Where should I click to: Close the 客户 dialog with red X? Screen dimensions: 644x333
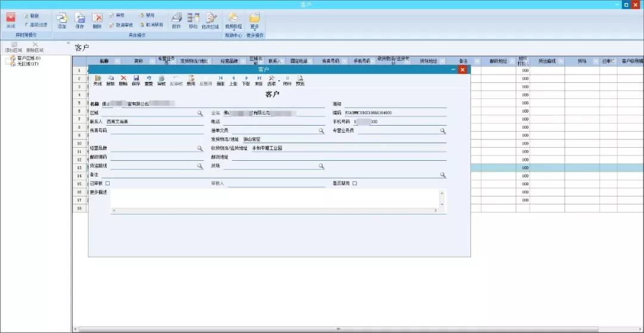click(463, 70)
